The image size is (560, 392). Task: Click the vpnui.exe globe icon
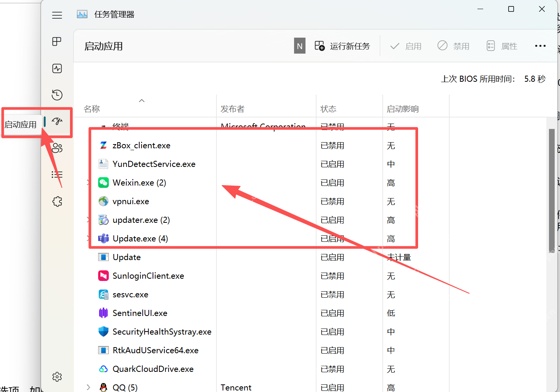(103, 201)
